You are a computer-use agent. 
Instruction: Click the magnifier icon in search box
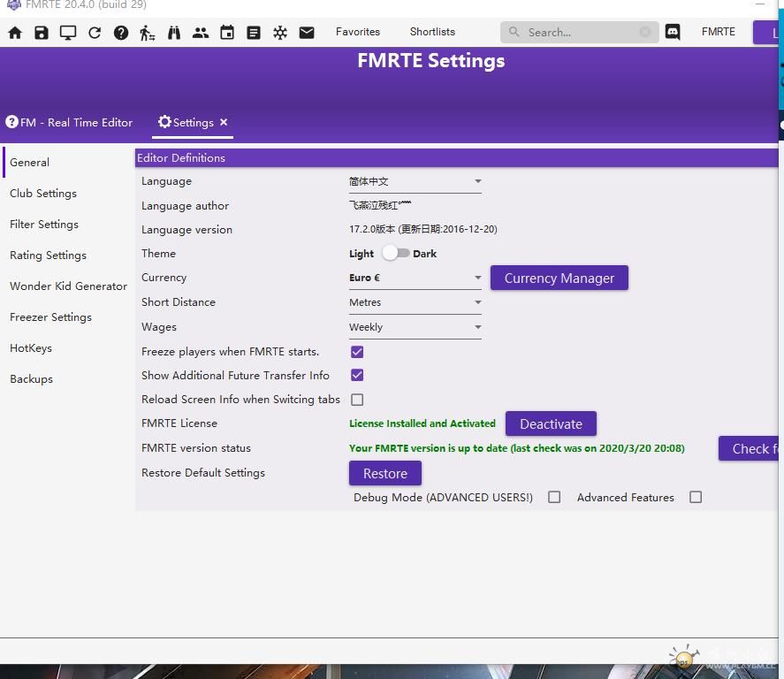coord(514,32)
